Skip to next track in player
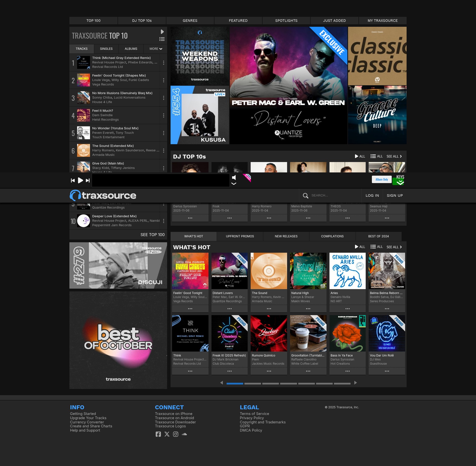 pos(88,181)
